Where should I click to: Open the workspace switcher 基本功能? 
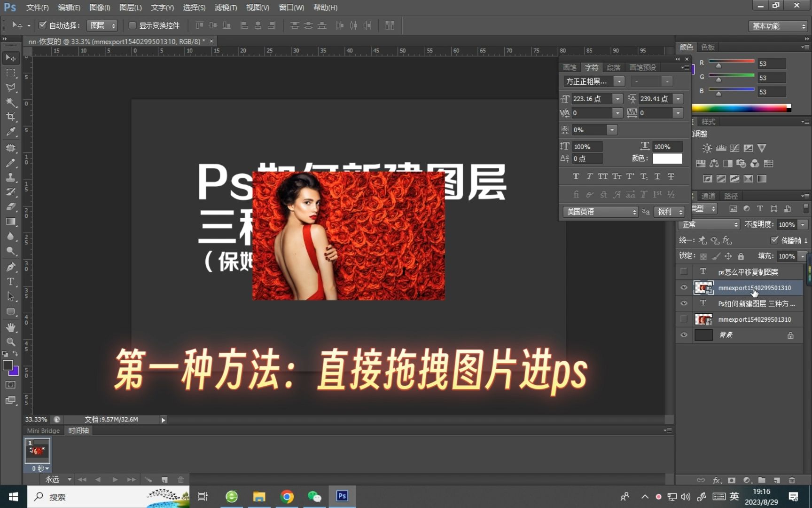point(778,26)
